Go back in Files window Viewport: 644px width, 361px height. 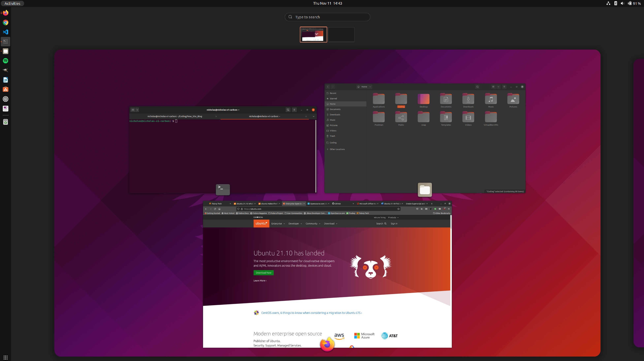[328, 87]
